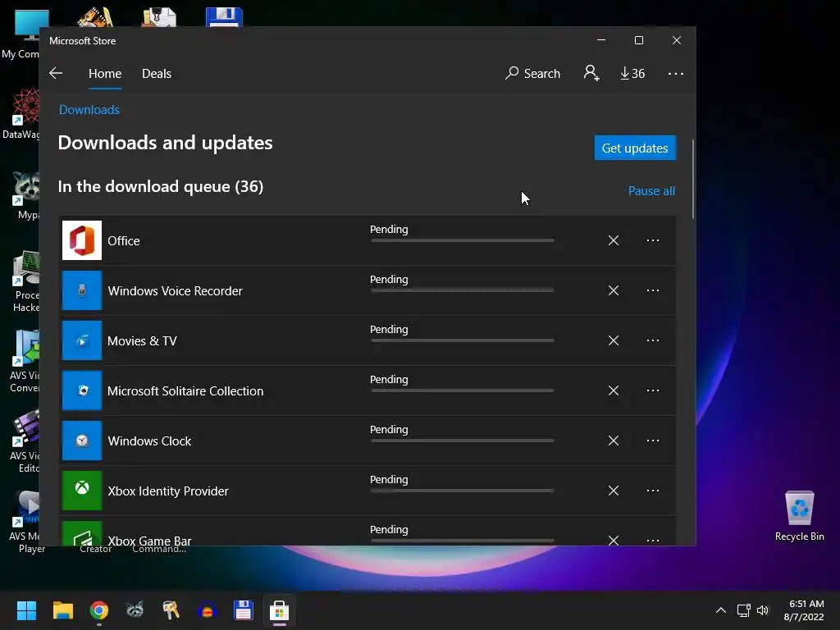Click the Movies & TV progress bar
The height and width of the screenshot is (630, 840).
[463, 340]
